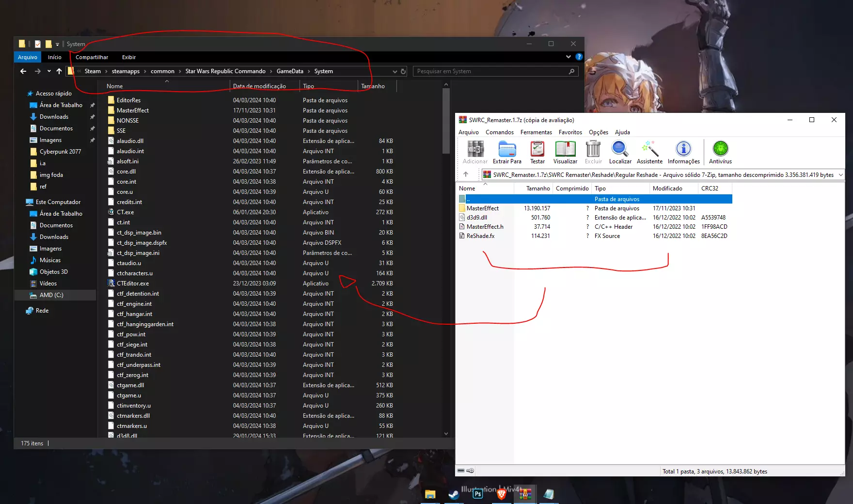
Task: Open the Ferramentas menu in WinRAR
Action: coord(536,132)
